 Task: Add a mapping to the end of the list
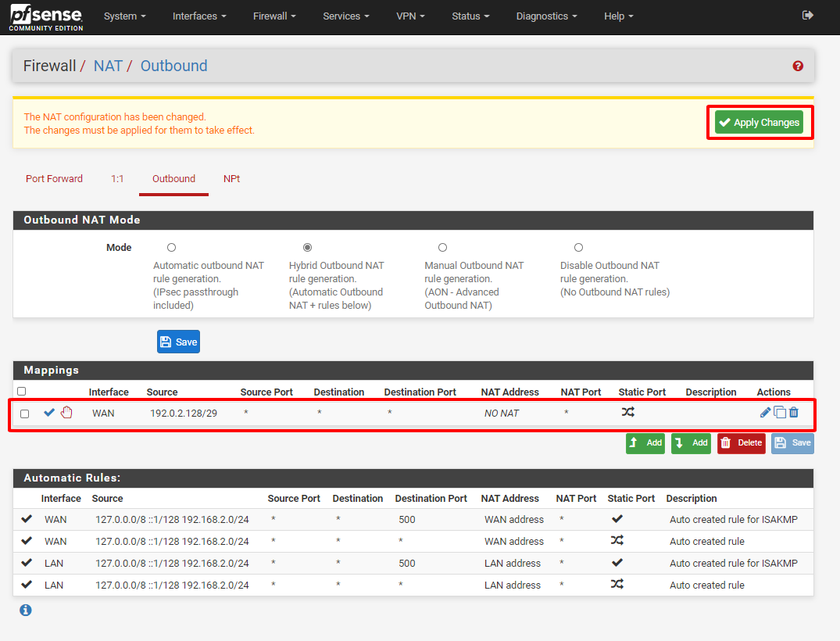pos(691,442)
